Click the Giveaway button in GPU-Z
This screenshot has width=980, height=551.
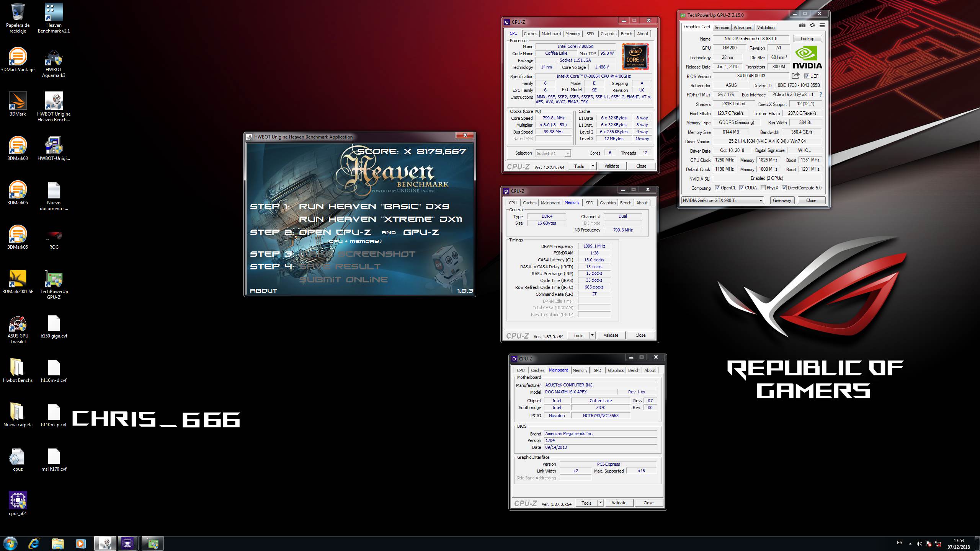[x=782, y=201]
